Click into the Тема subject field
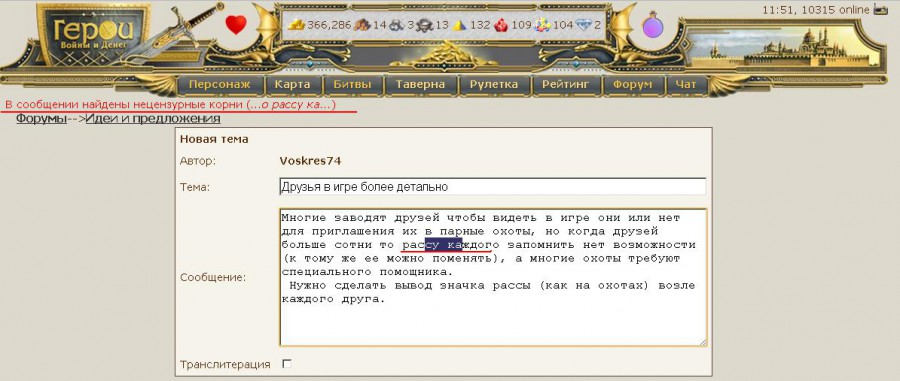900x381 pixels. point(492,186)
